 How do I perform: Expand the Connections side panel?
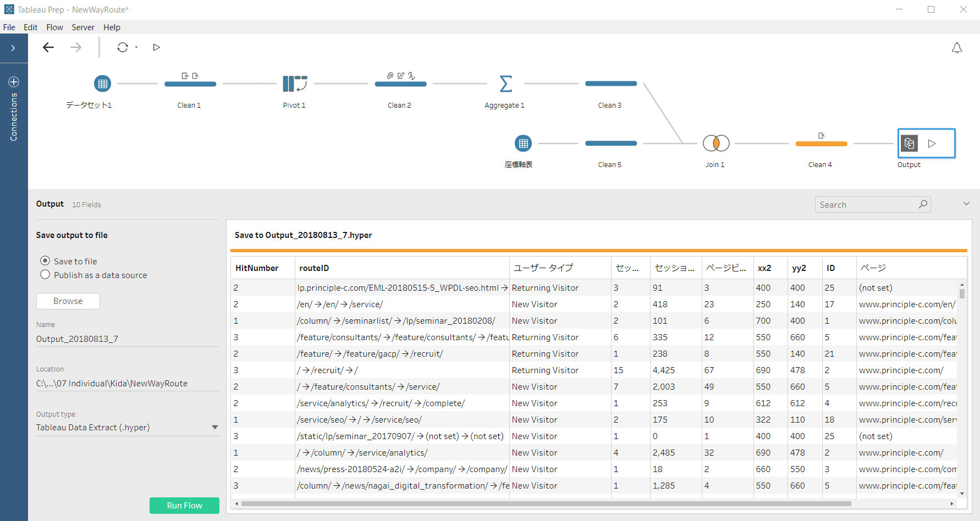[x=13, y=48]
